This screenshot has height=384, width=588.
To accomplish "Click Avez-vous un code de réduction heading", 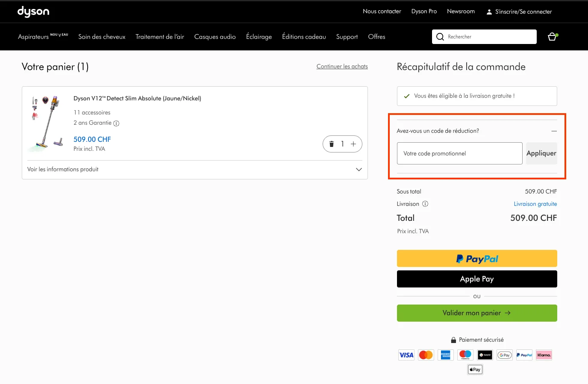I will [438, 131].
